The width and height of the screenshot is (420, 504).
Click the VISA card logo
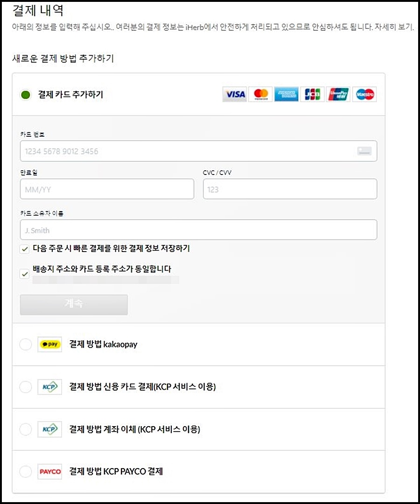click(234, 94)
